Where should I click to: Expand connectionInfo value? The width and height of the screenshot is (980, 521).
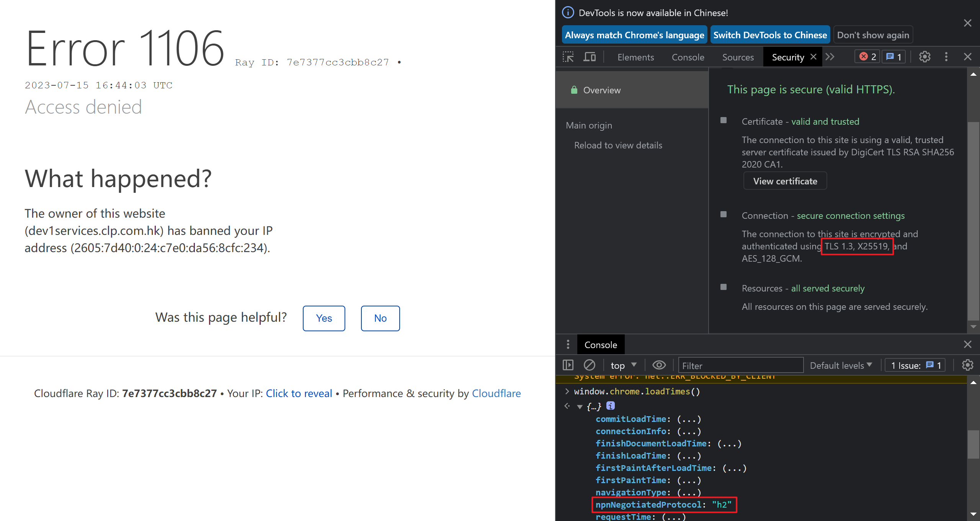click(x=689, y=431)
